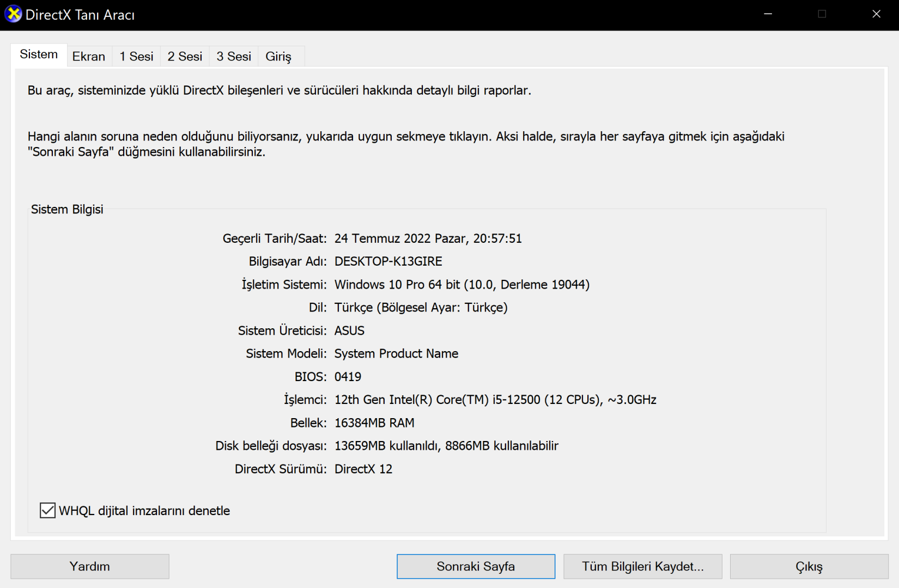Click the date value 24 Temmuz 2022 Pazar
Screen dimensions: 899x588
[x=400, y=238]
